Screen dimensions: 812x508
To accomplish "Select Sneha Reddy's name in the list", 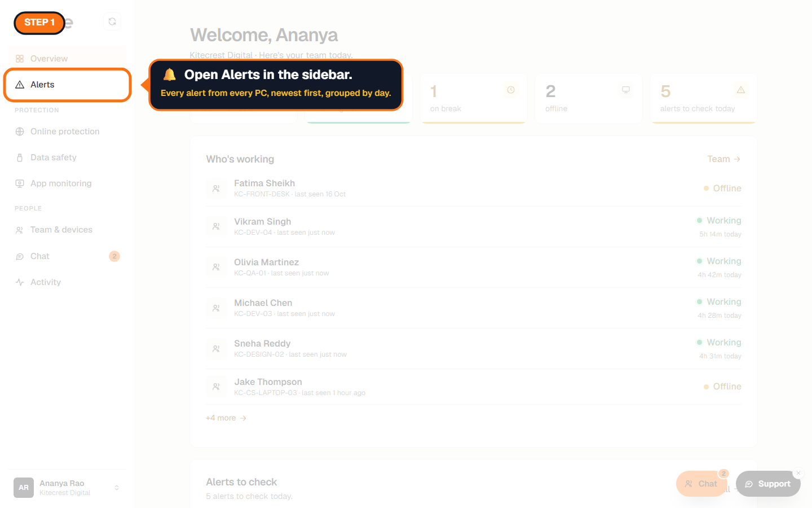I will pos(262,343).
